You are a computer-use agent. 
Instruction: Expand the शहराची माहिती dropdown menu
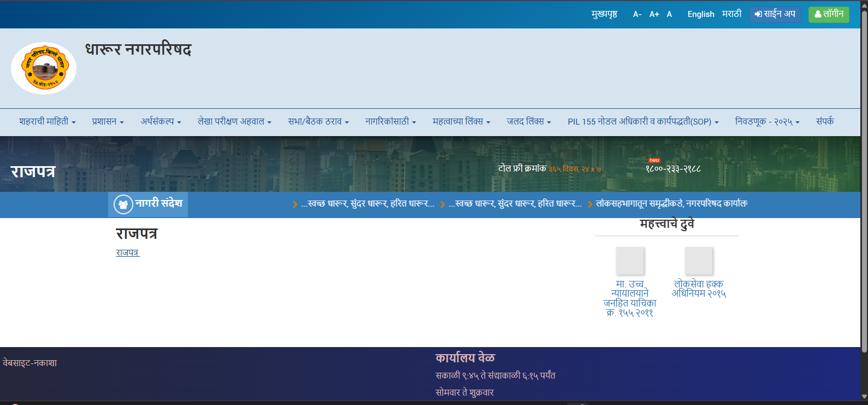[x=47, y=121]
